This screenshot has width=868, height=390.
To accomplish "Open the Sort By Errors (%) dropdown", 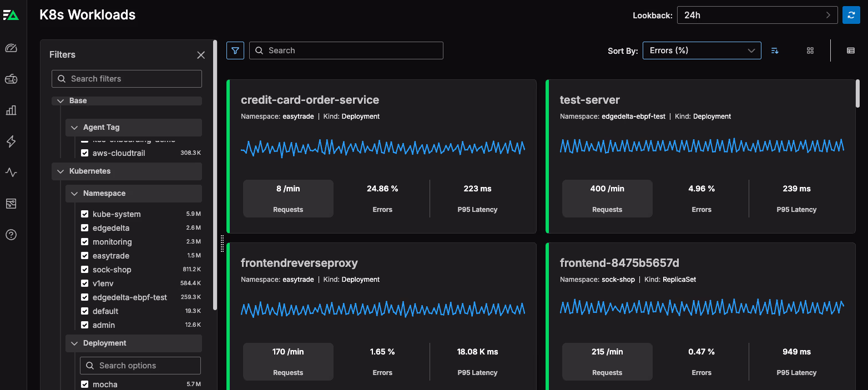I will click(x=702, y=50).
